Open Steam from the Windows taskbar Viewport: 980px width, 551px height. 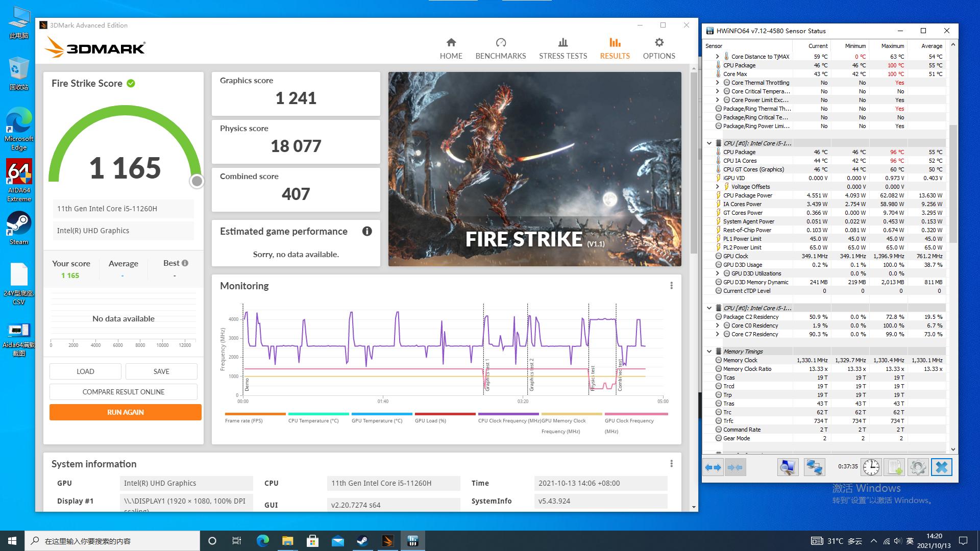coord(363,541)
